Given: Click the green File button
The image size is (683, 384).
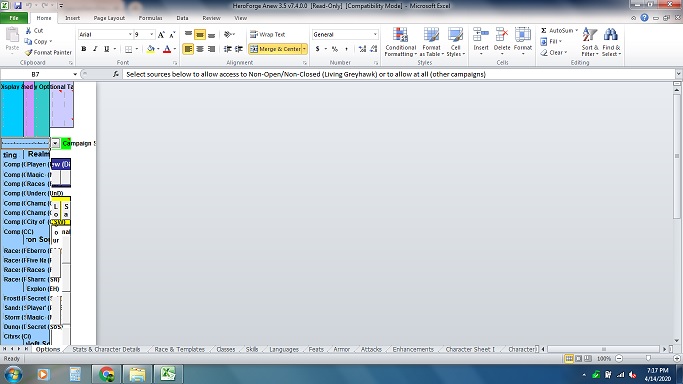Looking at the screenshot, I should point(14,18).
